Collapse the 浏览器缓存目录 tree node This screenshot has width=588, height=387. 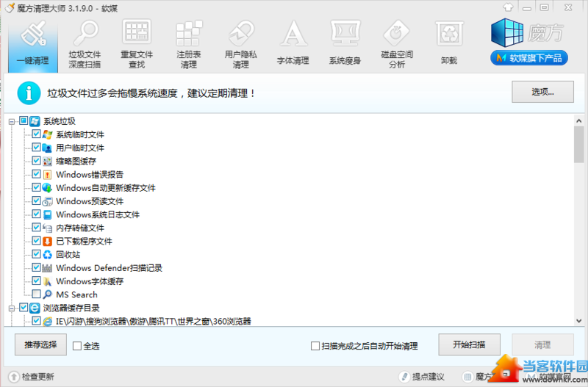click(x=12, y=308)
